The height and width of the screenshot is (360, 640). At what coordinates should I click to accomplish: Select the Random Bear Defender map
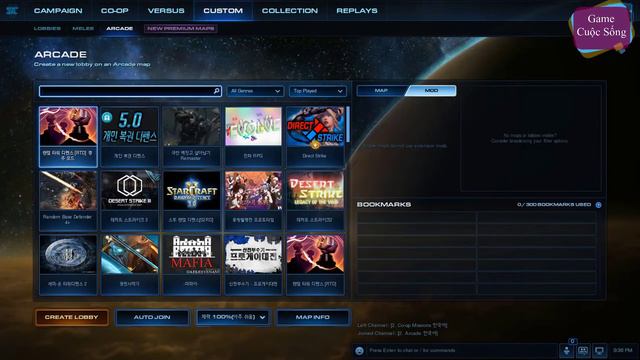pyautogui.click(x=68, y=200)
